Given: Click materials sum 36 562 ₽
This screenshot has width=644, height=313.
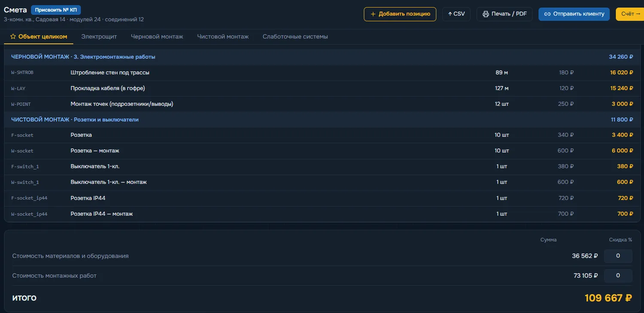Looking at the screenshot, I should pos(585,256).
